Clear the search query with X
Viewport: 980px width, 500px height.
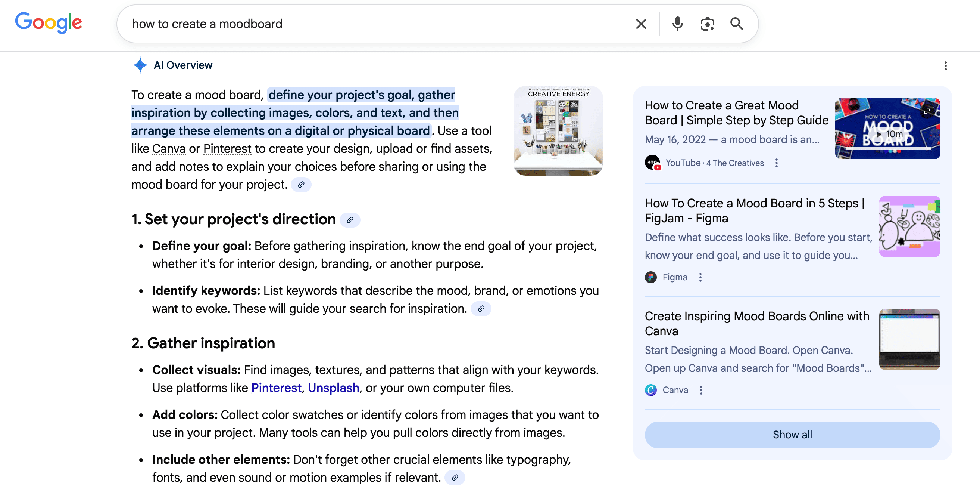tap(641, 24)
